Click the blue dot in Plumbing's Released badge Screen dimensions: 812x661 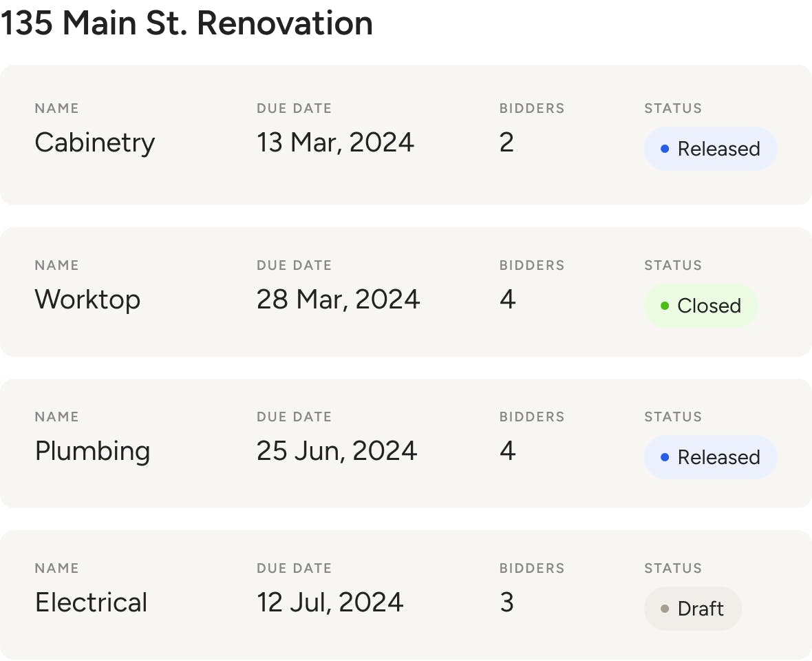click(x=665, y=457)
